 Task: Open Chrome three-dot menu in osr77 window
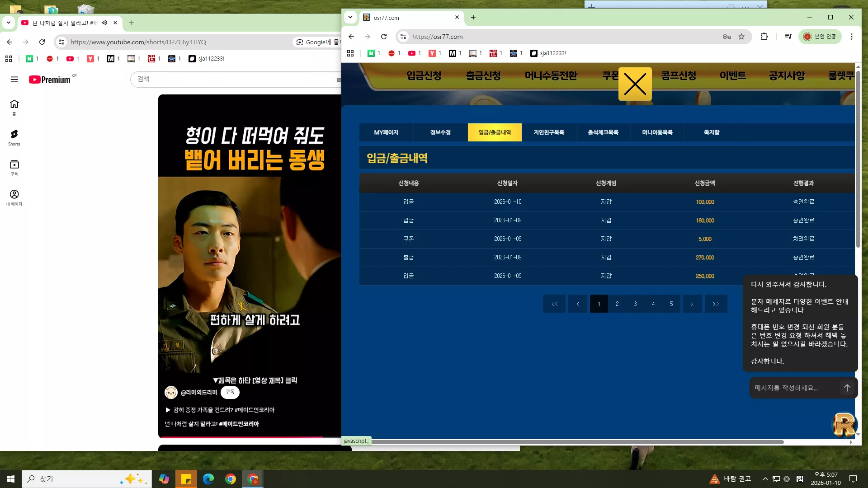(852, 37)
